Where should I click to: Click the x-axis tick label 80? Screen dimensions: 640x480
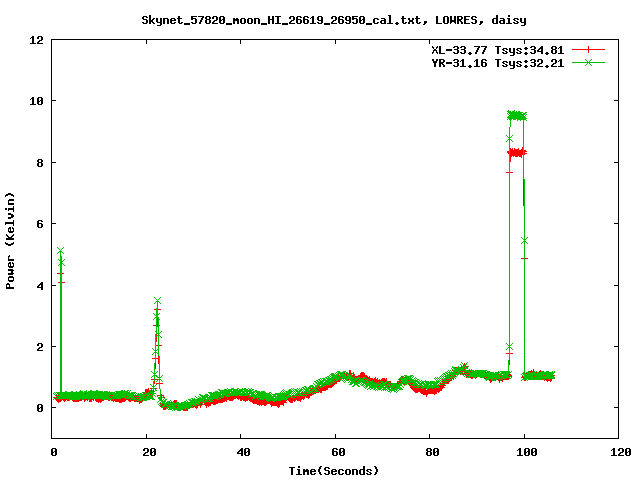[x=432, y=452]
